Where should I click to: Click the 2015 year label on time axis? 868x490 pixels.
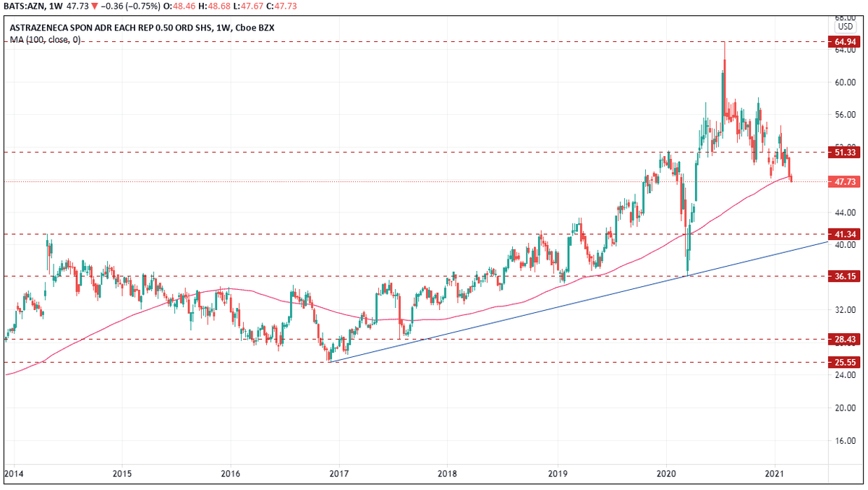(x=122, y=475)
